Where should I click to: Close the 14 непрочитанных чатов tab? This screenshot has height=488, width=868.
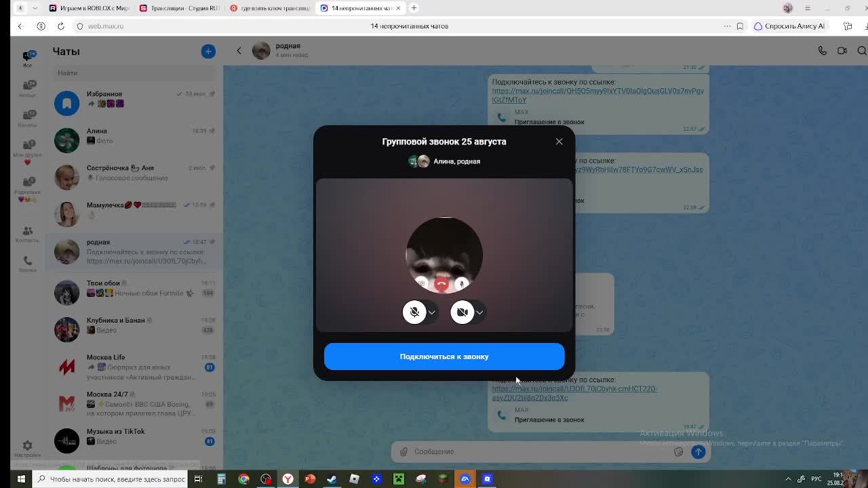398,8
